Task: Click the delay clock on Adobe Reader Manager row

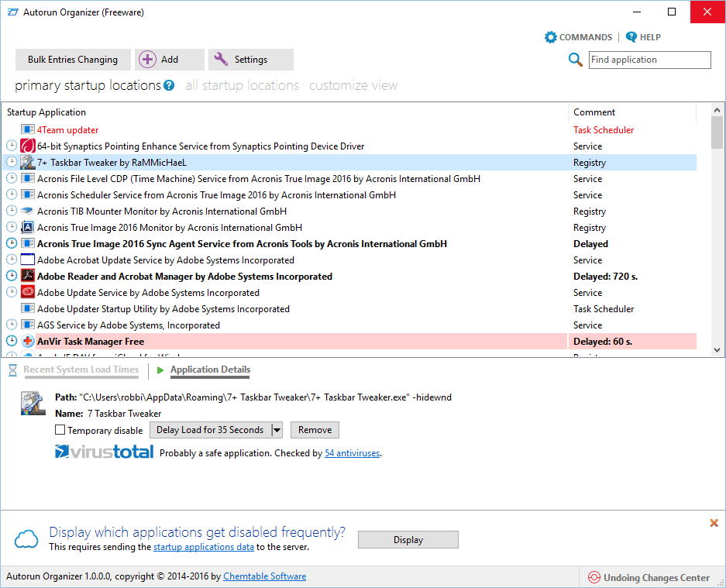Action: (12, 276)
